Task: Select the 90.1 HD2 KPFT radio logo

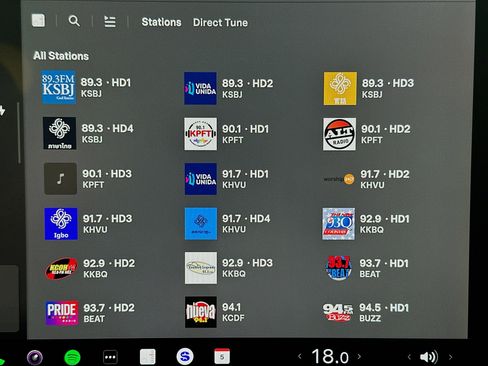Action: [339, 134]
